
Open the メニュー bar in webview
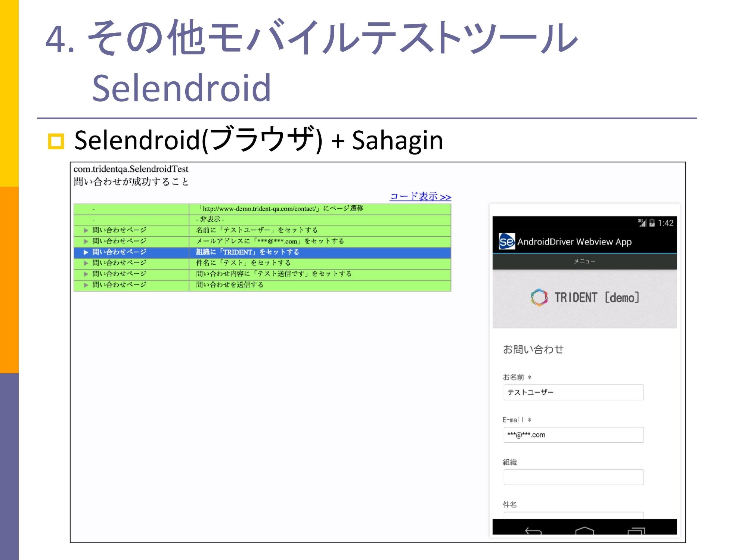click(585, 261)
